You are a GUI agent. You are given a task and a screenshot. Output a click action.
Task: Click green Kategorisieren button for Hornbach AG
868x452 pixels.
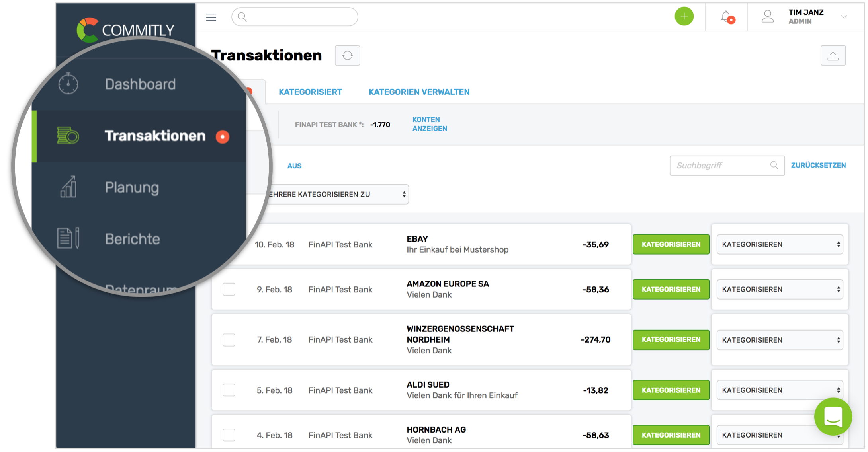click(x=671, y=435)
